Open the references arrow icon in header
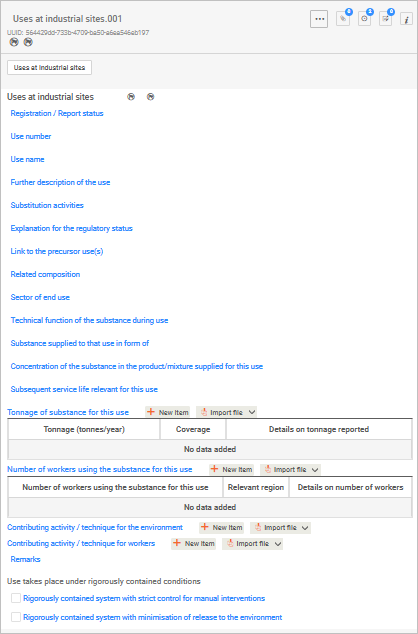This screenshot has height=634, width=418. click(x=385, y=19)
